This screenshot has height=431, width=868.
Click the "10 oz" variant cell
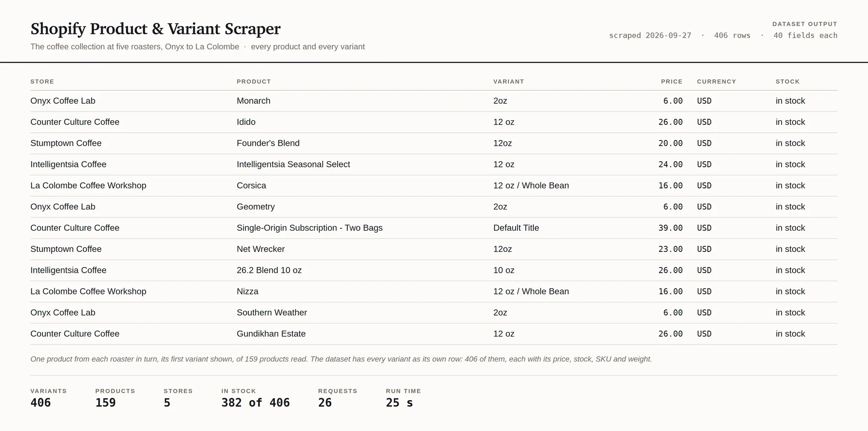tap(504, 271)
